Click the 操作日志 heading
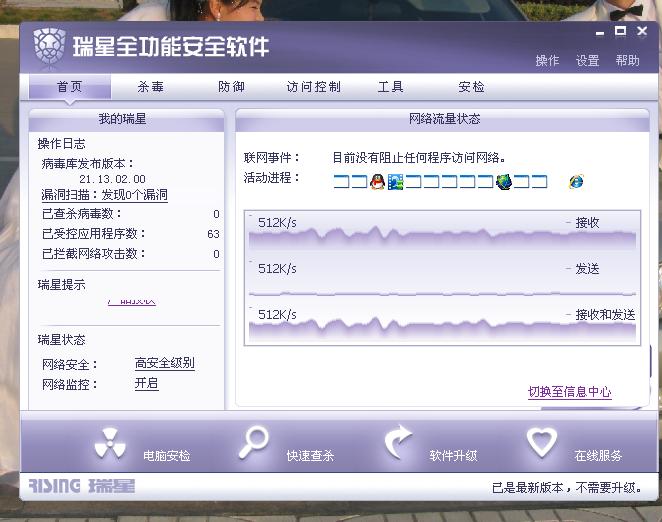This screenshot has width=662, height=522. pyautogui.click(x=61, y=144)
